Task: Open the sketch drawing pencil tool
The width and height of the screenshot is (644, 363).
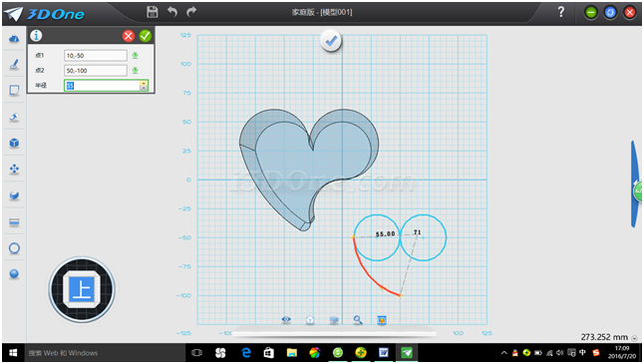Action: click(14, 65)
